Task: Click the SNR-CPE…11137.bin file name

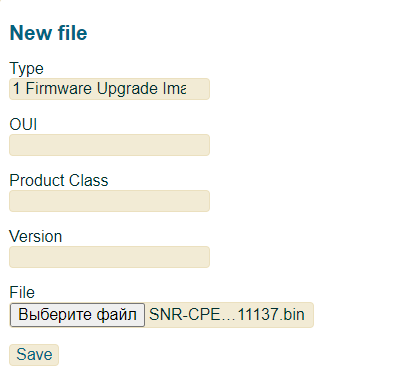Action: click(227, 315)
